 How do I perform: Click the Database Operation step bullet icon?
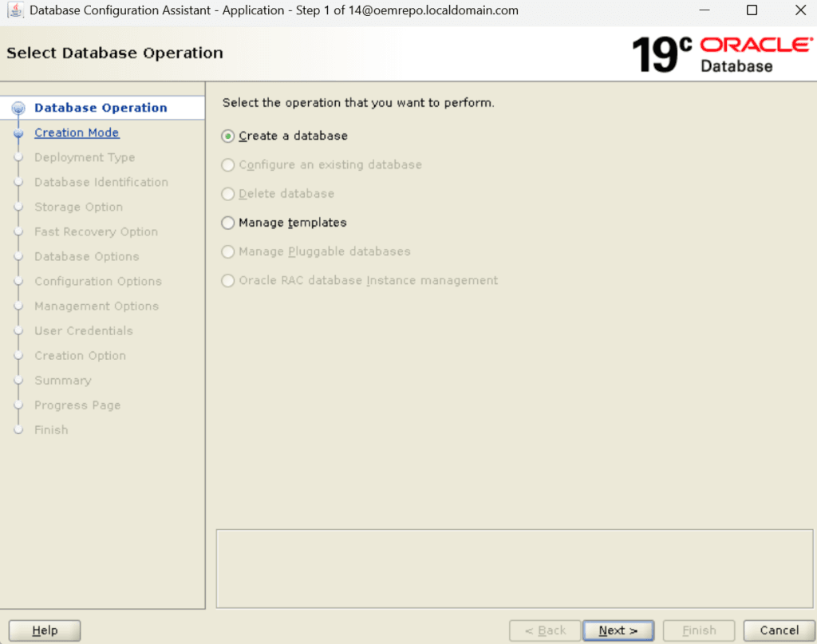18,108
